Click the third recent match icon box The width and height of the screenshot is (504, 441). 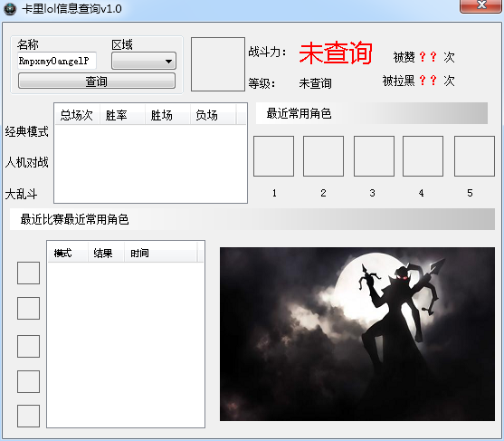pyautogui.click(x=28, y=346)
